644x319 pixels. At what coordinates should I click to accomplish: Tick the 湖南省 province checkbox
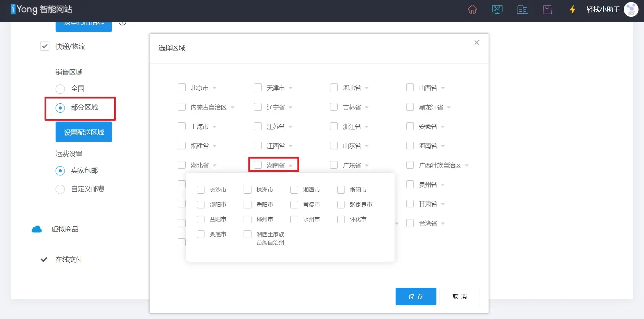pos(258,165)
